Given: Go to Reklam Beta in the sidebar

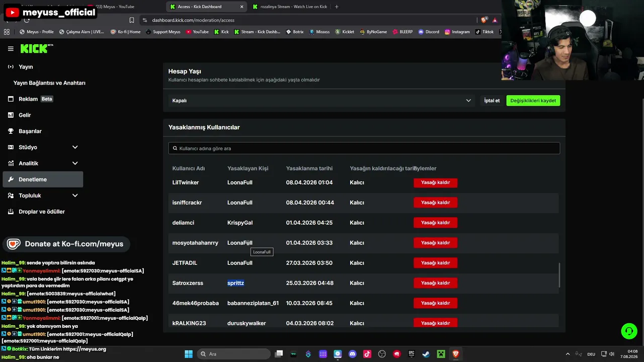Looking at the screenshot, I should pyautogui.click(x=43, y=99).
